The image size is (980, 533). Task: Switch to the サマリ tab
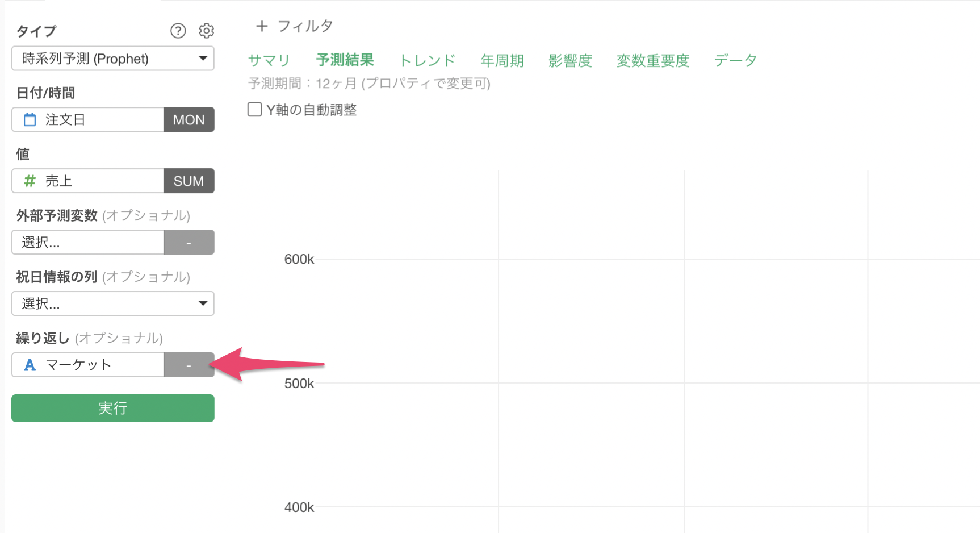(x=269, y=60)
